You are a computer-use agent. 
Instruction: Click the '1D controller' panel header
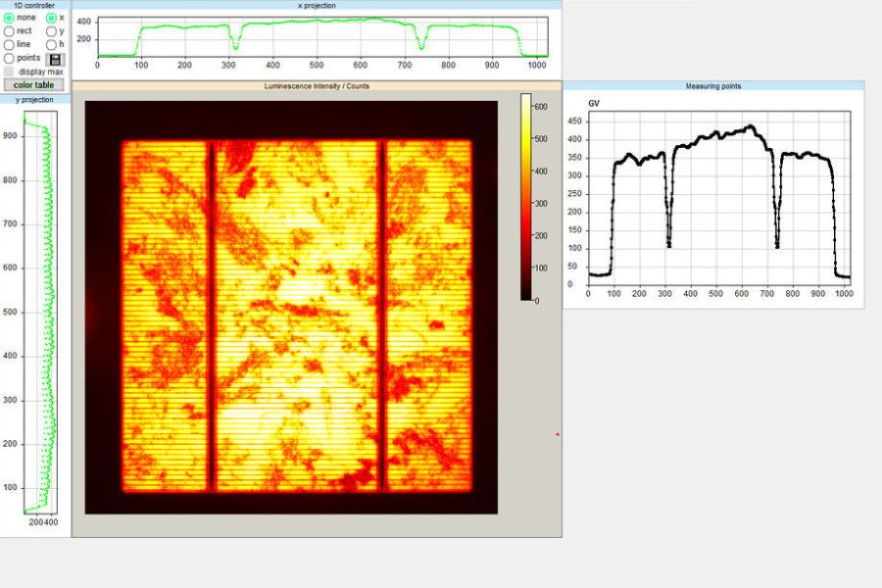point(34,5)
